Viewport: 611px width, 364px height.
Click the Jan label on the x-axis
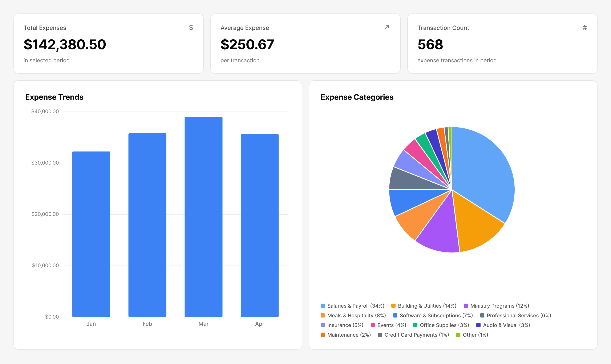pyautogui.click(x=91, y=324)
